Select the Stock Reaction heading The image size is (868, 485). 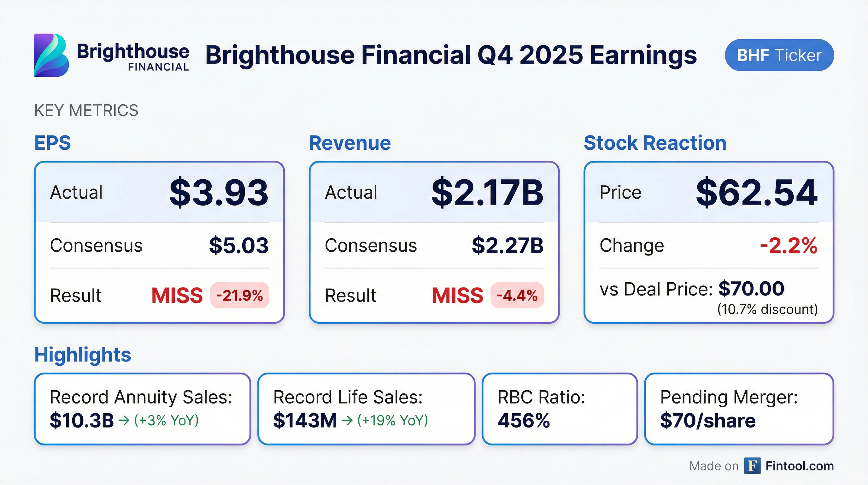(x=655, y=143)
